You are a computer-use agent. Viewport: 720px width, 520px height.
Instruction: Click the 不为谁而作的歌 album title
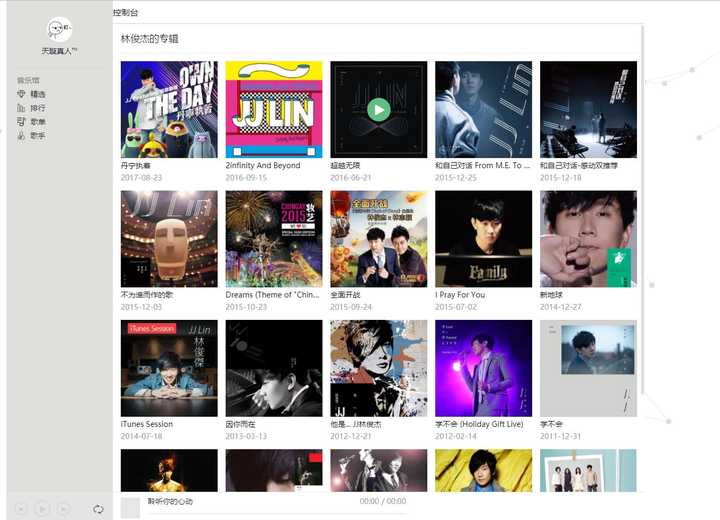[x=147, y=295]
